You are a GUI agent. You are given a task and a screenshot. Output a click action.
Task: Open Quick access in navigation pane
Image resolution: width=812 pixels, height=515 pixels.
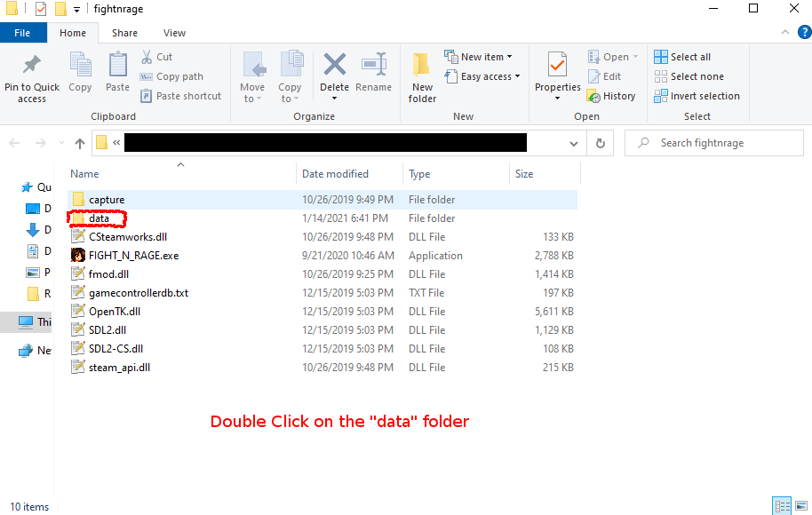point(36,187)
